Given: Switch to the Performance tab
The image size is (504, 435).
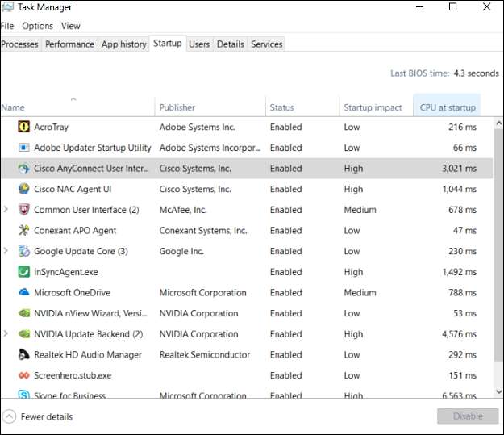Looking at the screenshot, I should pyautogui.click(x=69, y=44).
